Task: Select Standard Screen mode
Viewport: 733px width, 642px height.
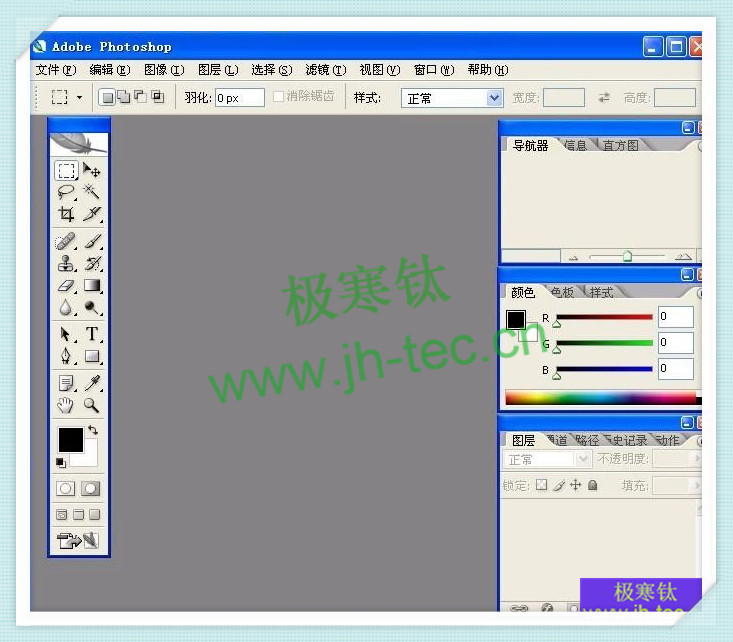Action: click(62, 515)
